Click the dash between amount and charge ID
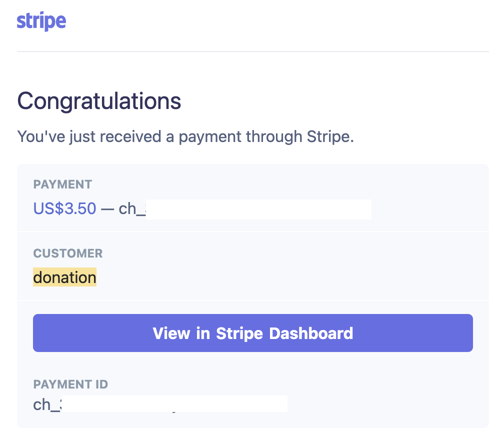This screenshot has height=444, width=504. pos(107,209)
